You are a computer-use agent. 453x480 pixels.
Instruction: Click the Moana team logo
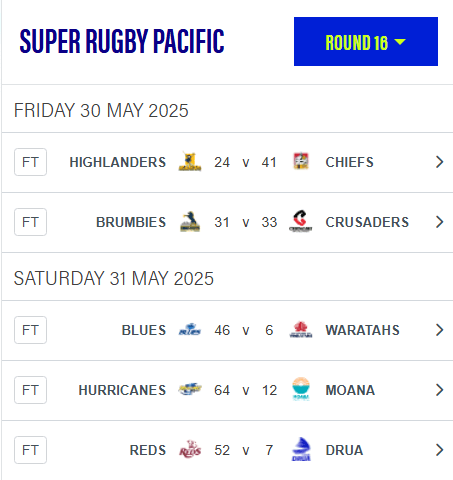click(301, 389)
